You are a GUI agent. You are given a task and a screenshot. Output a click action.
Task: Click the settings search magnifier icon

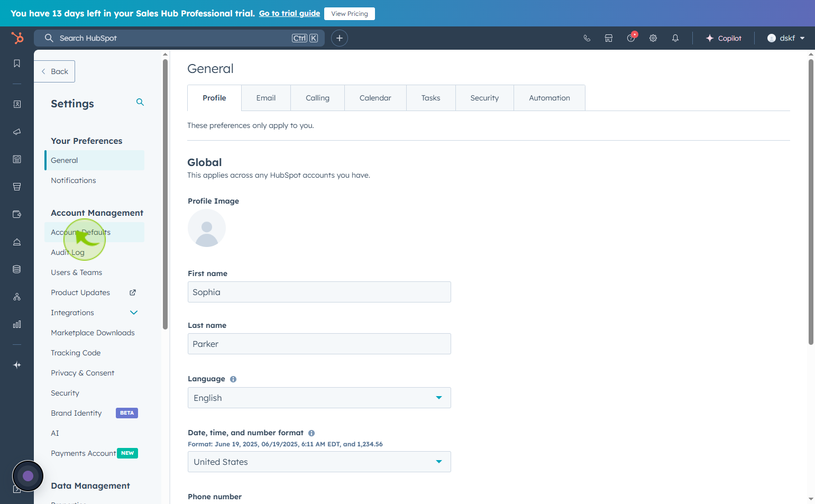140,102
